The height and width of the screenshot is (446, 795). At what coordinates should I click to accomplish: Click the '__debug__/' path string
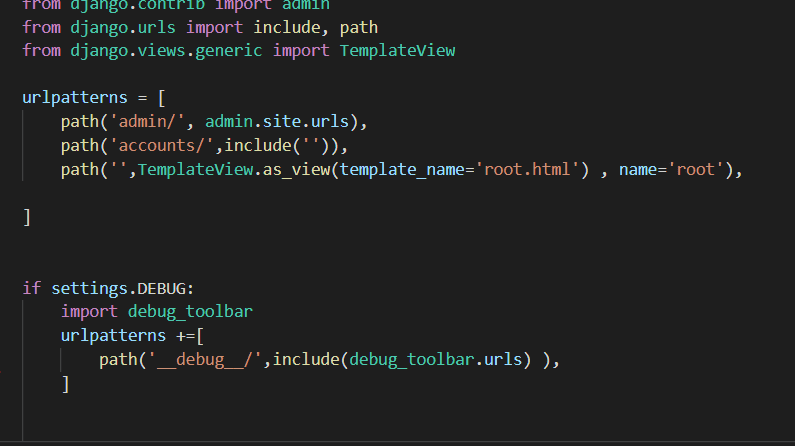[205, 360]
